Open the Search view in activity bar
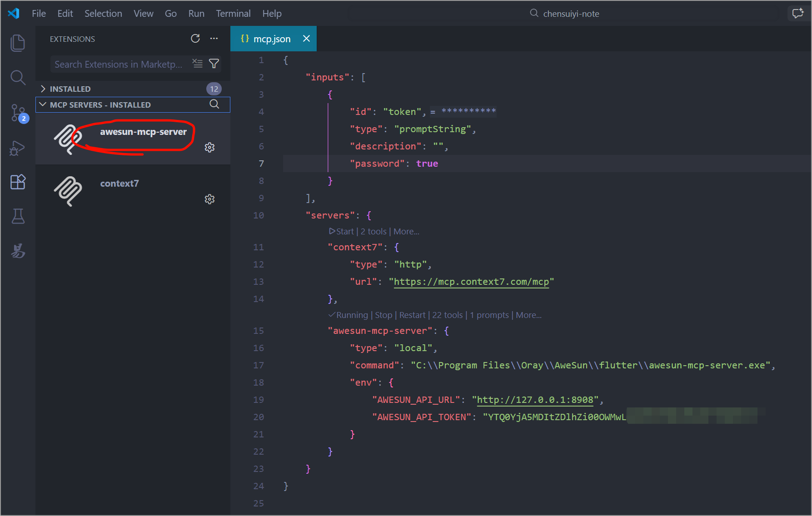 click(18, 78)
